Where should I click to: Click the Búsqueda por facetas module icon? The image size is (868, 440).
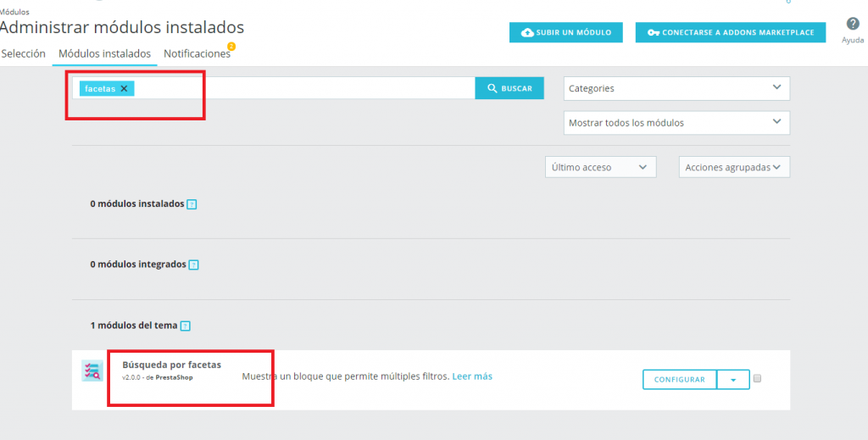click(x=92, y=370)
